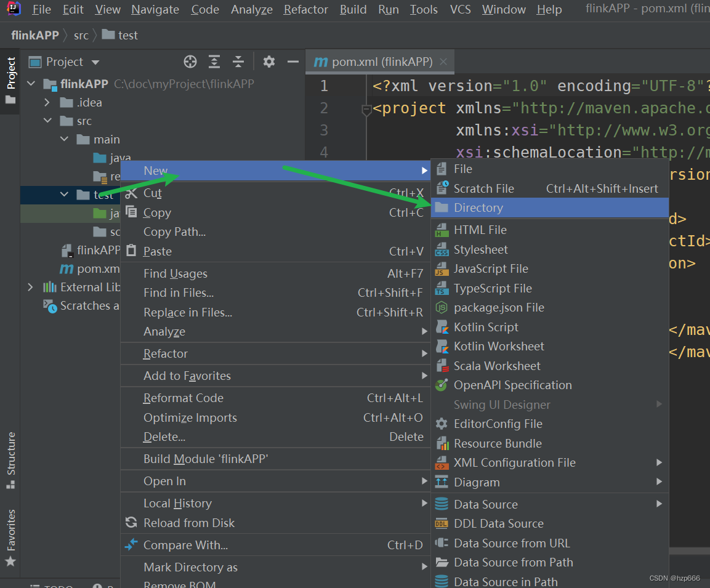Open the Structure tool window tab
Image resolution: width=710 pixels, height=588 pixels.
10,460
